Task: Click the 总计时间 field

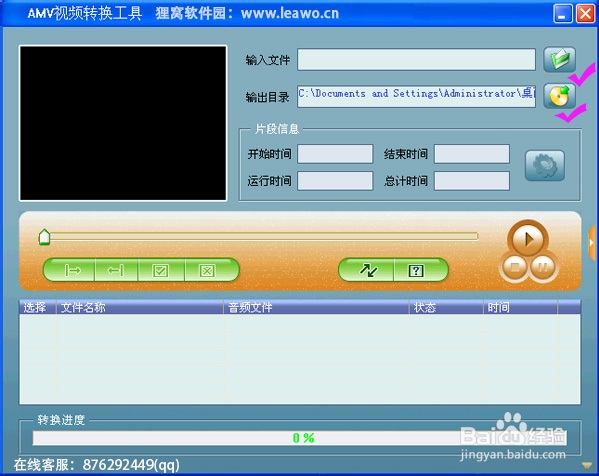Action: (x=472, y=180)
